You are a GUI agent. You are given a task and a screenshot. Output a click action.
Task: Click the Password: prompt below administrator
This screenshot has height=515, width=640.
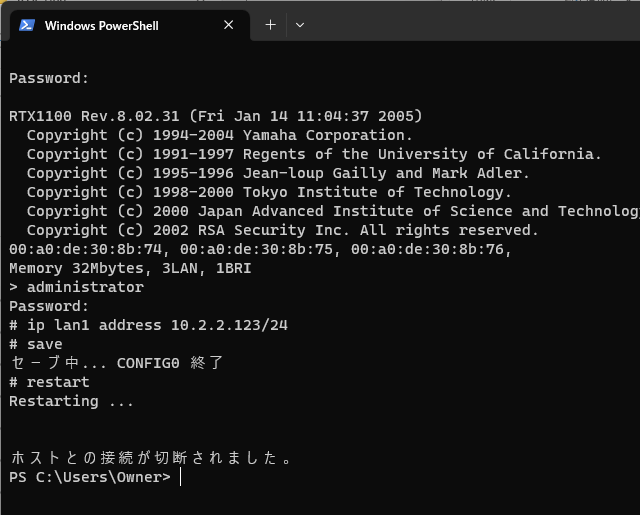tap(49, 306)
